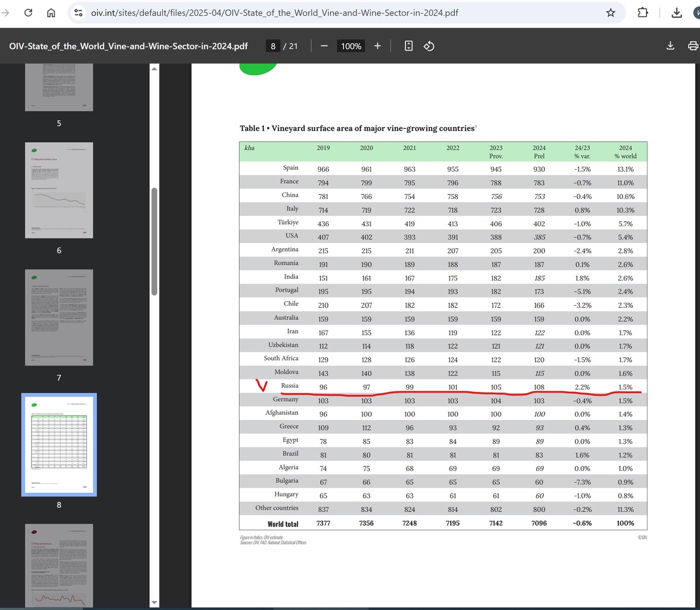Click India's 2024 value 185
700x610 pixels.
(539, 278)
